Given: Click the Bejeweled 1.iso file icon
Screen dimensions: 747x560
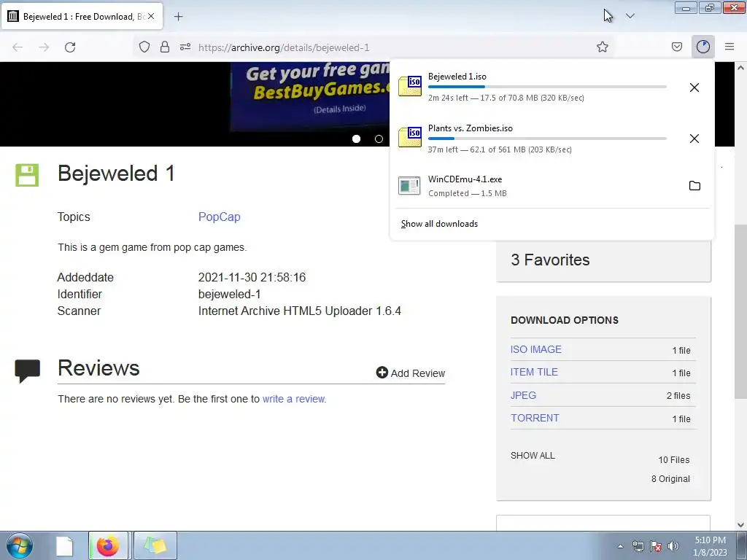Looking at the screenshot, I should click(410, 86).
